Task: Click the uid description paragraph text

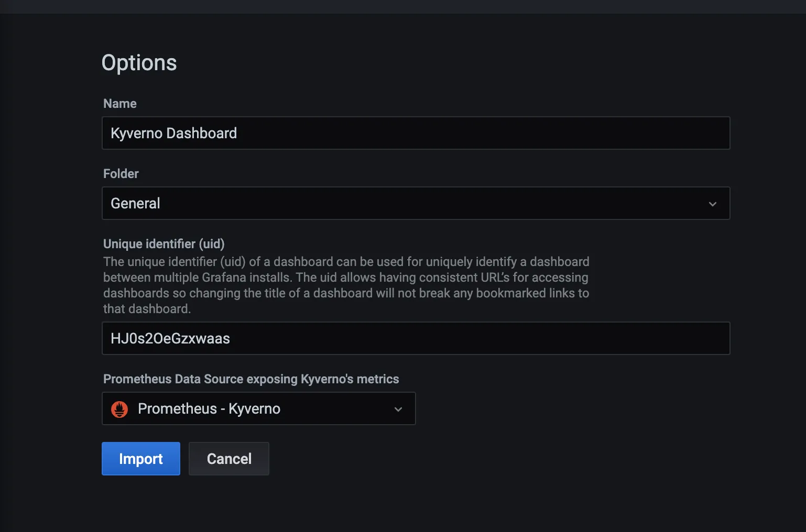Action: tap(346, 285)
